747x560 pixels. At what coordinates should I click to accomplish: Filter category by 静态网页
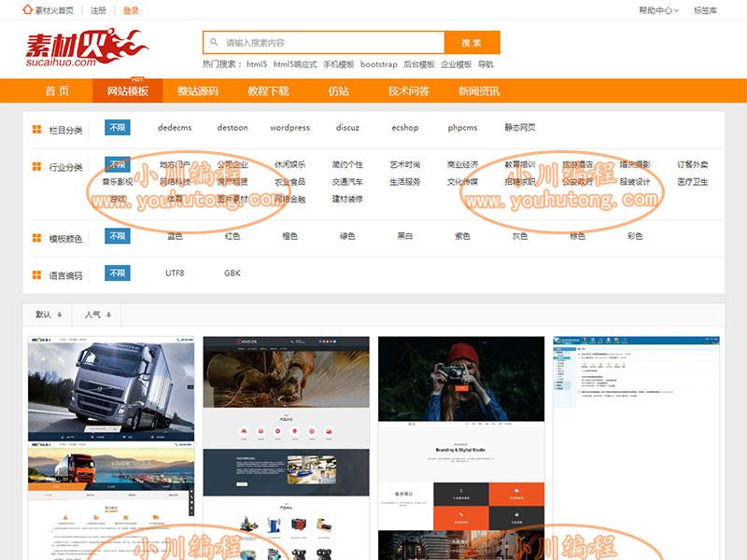pos(520,128)
